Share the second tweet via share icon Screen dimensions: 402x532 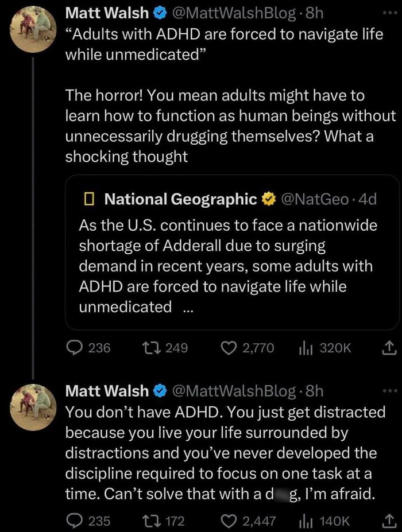(389, 521)
